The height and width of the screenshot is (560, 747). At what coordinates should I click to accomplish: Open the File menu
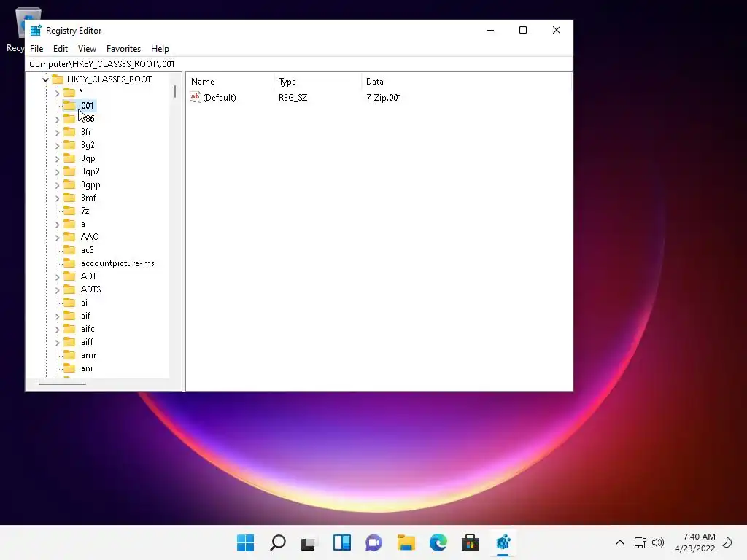pyautogui.click(x=36, y=49)
